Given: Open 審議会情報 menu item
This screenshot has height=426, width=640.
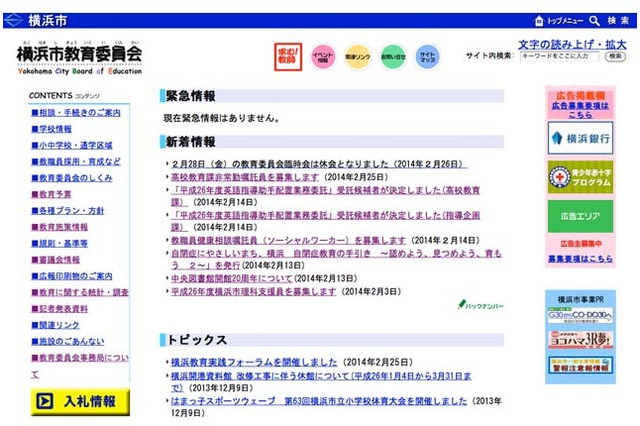Looking at the screenshot, I should tap(56, 260).
